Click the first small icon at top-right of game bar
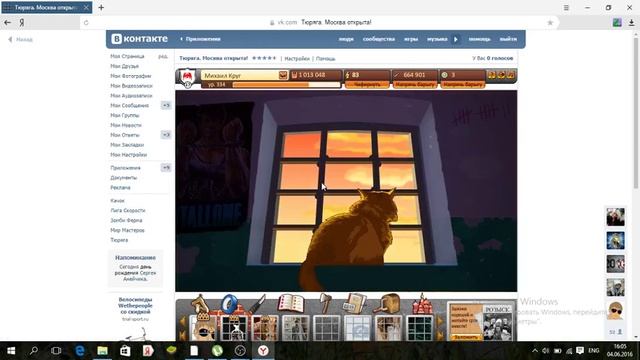Screen dimensions: 640x360 (x=492, y=75)
